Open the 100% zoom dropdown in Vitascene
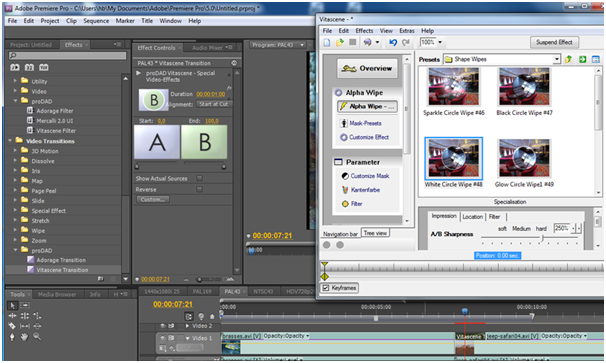 [x=440, y=42]
